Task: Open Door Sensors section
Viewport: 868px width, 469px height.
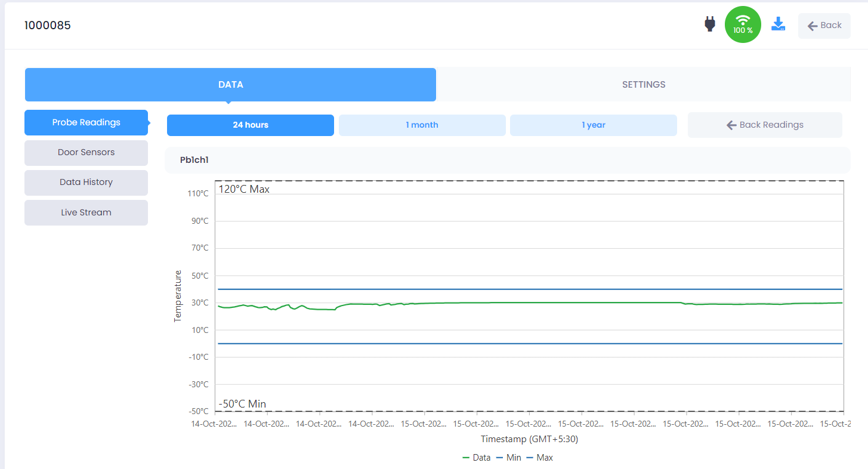Action: [86, 153]
